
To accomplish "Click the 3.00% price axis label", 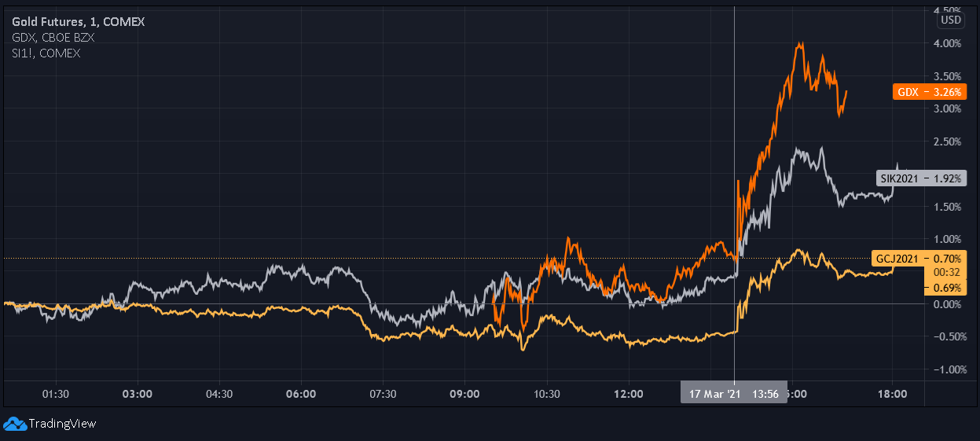I will point(947,108).
